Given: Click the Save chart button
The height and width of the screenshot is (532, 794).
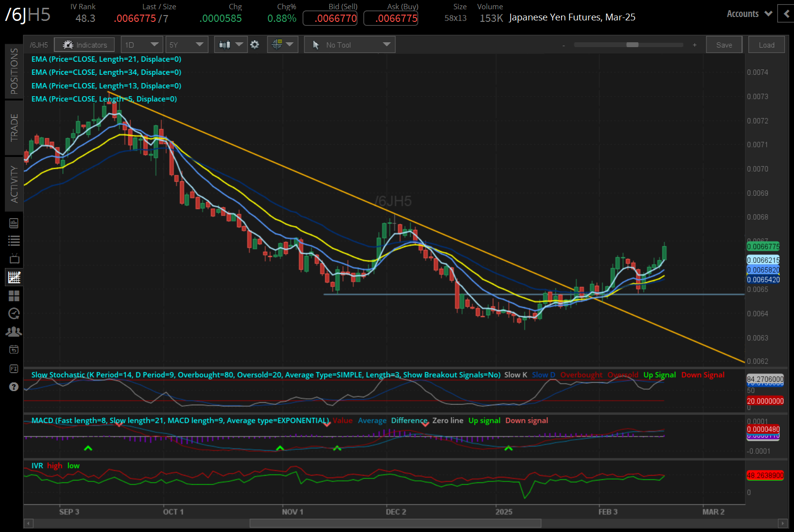Looking at the screenshot, I should point(724,44).
